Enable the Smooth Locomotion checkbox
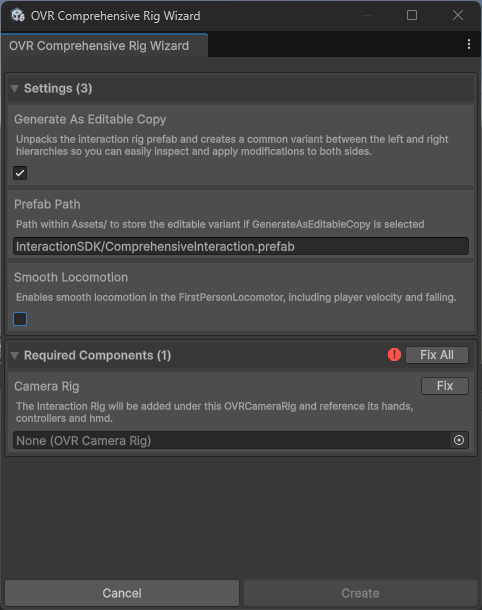 pos(20,319)
